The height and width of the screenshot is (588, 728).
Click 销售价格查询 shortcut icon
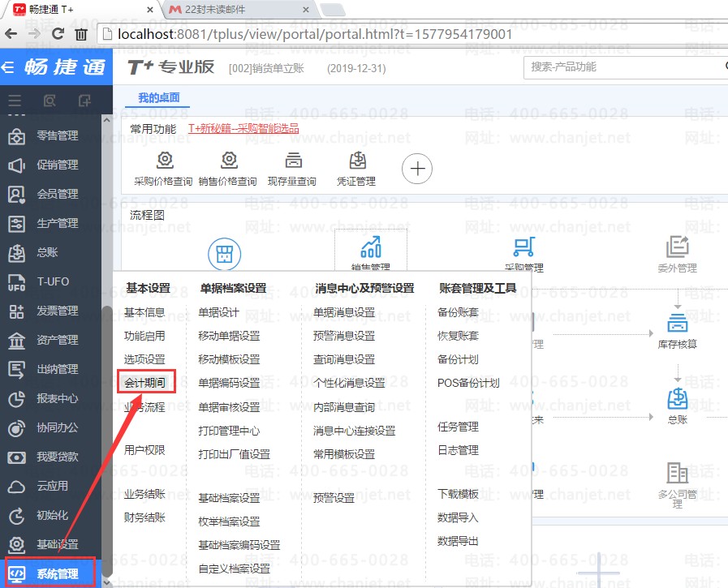click(x=229, y=160)
